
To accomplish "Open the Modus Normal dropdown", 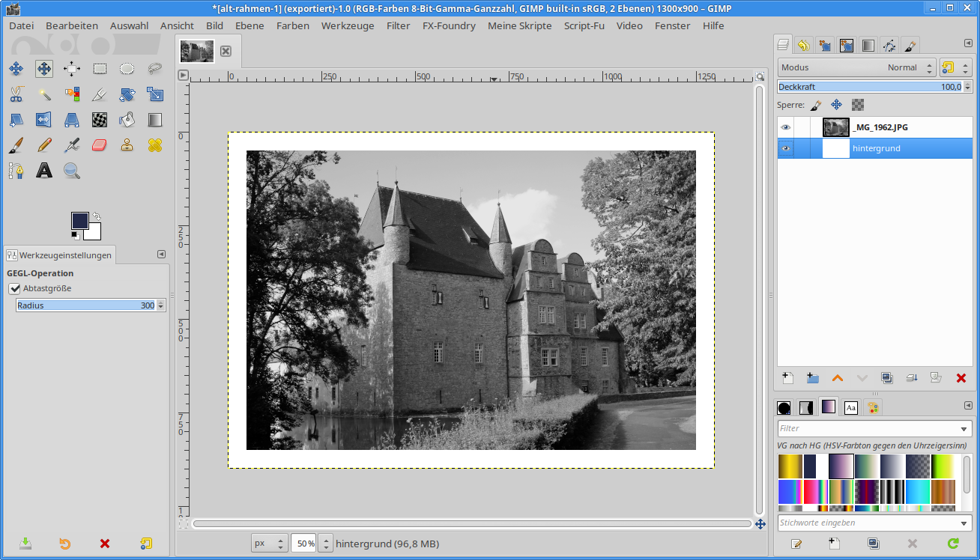I will point(856,67).
